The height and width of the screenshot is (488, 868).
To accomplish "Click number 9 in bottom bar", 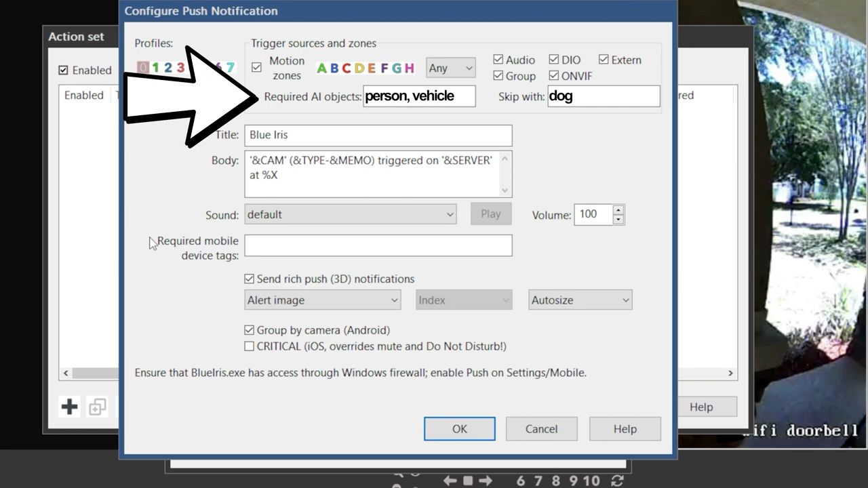I will pos(574,481).
